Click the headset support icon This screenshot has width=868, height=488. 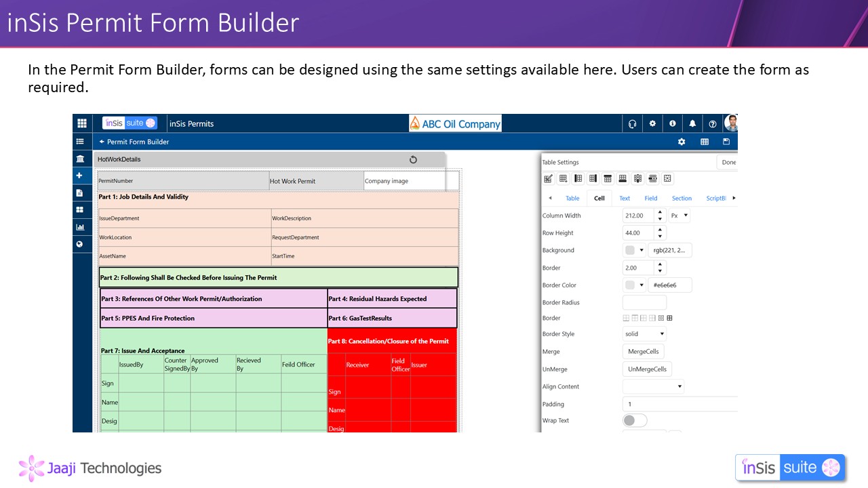(632, 123)
